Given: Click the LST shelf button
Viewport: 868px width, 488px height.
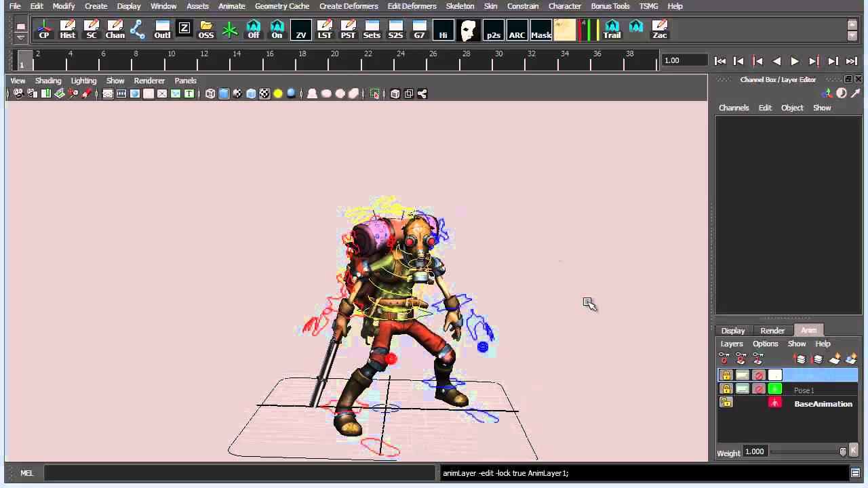Looking at the screenshot, I should click(325, 30).
